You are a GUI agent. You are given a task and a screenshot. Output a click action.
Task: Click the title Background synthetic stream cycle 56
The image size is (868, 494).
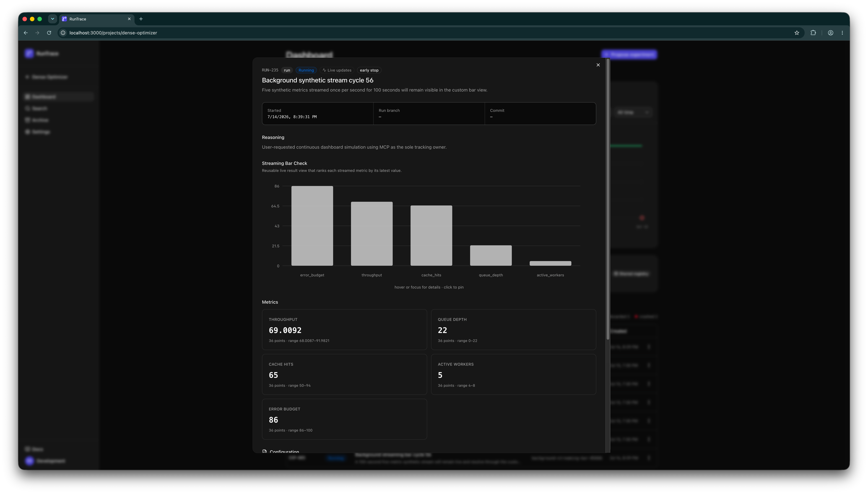click(x=317, y=80)
